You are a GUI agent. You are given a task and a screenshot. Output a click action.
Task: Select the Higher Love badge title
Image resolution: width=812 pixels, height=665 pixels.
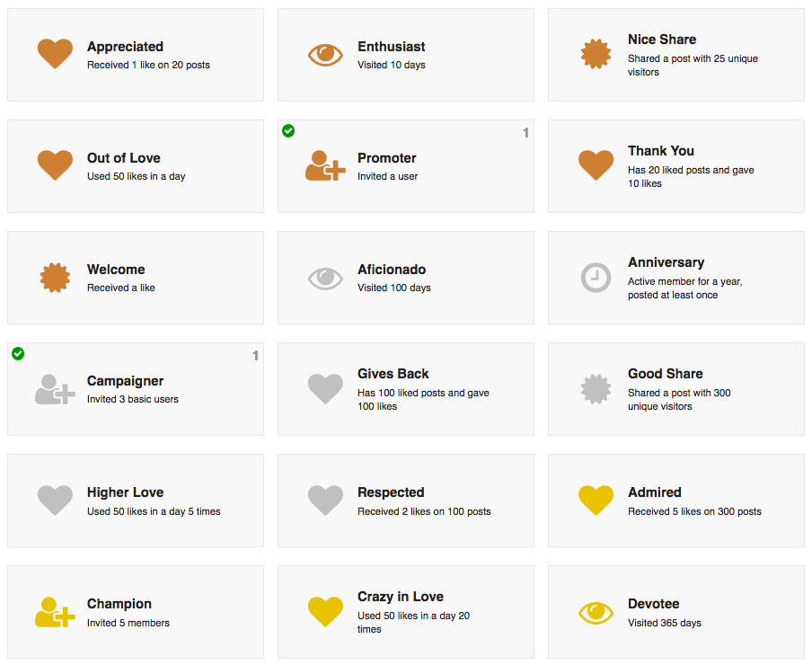pos(125,492)
